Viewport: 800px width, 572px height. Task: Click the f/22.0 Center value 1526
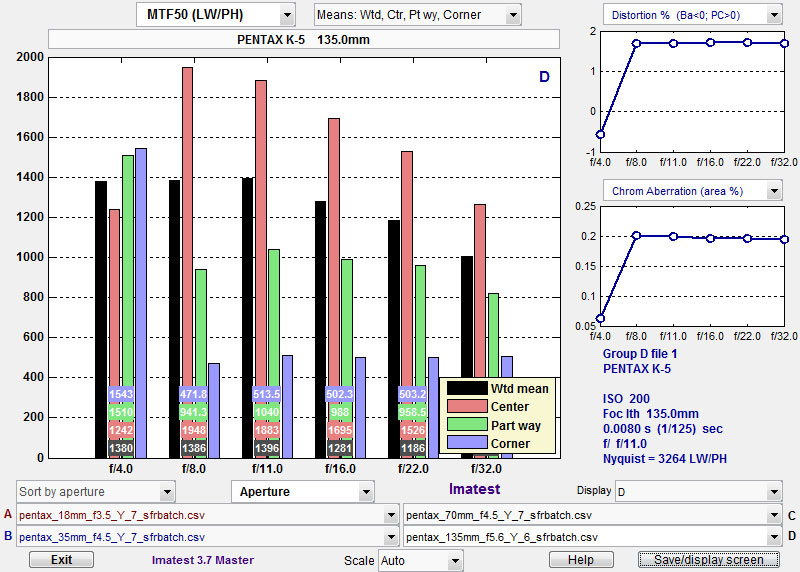tap(413, 430)
